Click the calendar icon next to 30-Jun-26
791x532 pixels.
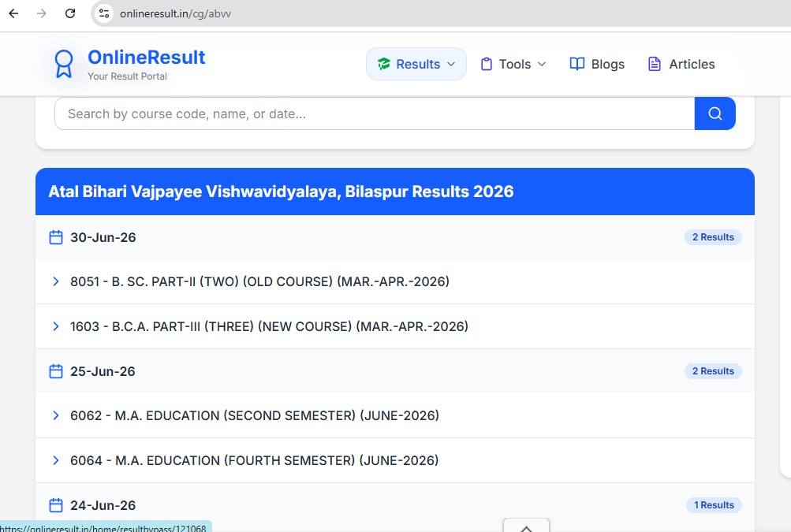(x=56, y=237)
